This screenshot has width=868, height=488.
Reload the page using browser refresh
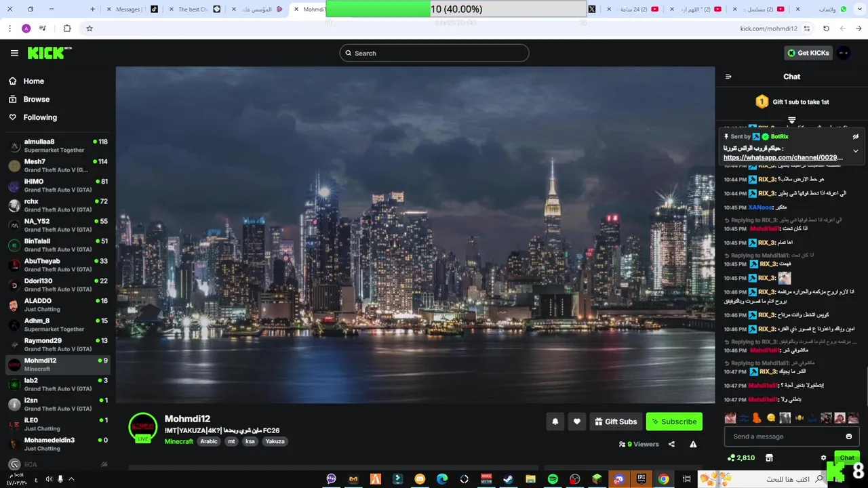826,28
